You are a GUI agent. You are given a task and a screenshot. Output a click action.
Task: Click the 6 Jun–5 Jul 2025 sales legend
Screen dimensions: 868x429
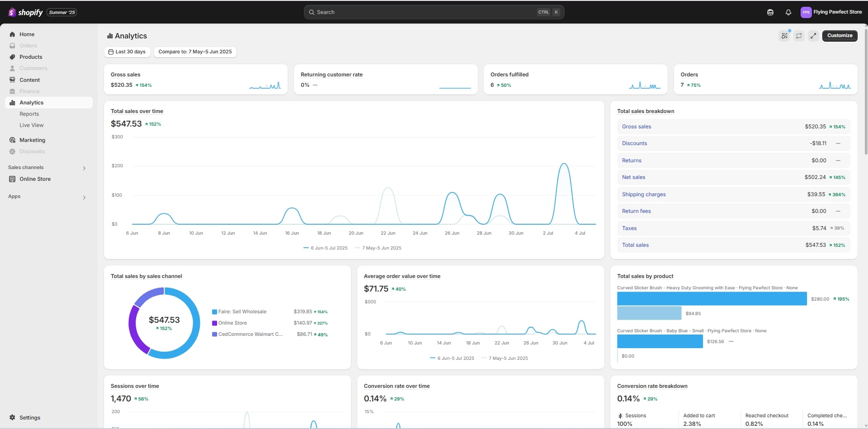tap(326, 248)
